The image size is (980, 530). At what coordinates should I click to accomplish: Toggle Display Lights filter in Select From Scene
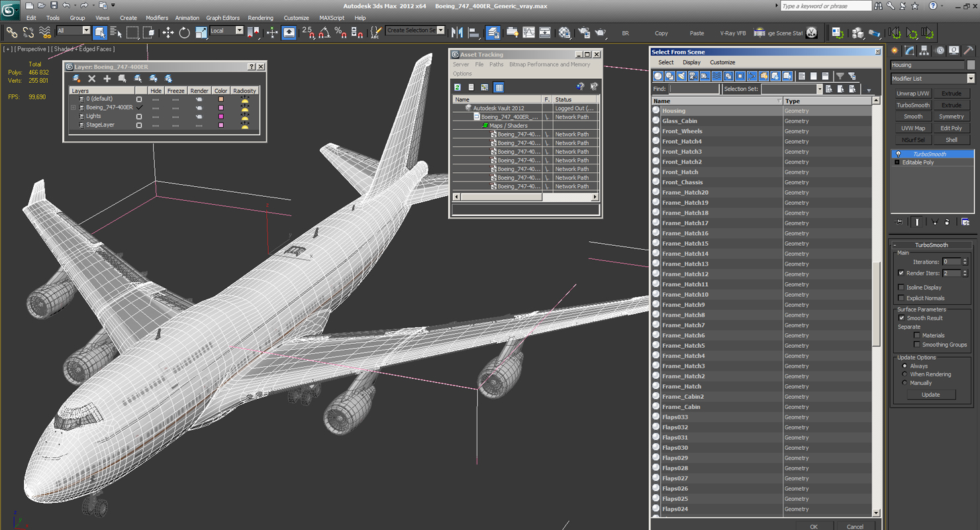681,76
